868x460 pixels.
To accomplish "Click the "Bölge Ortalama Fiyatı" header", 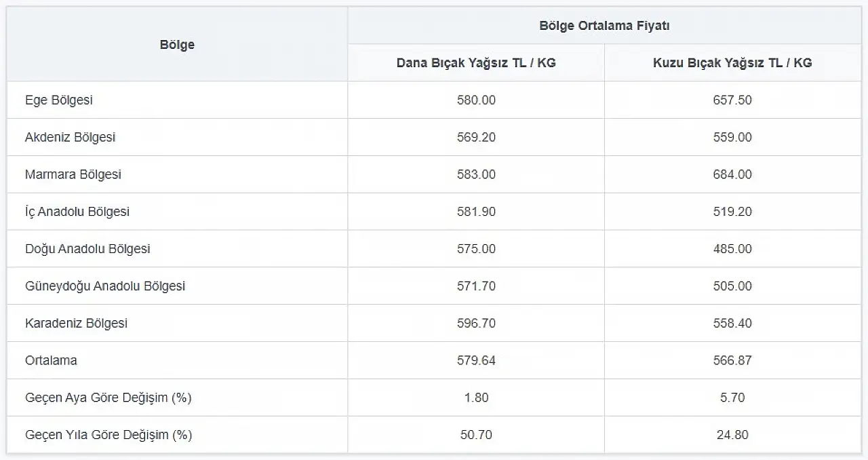I will (604, 26).
